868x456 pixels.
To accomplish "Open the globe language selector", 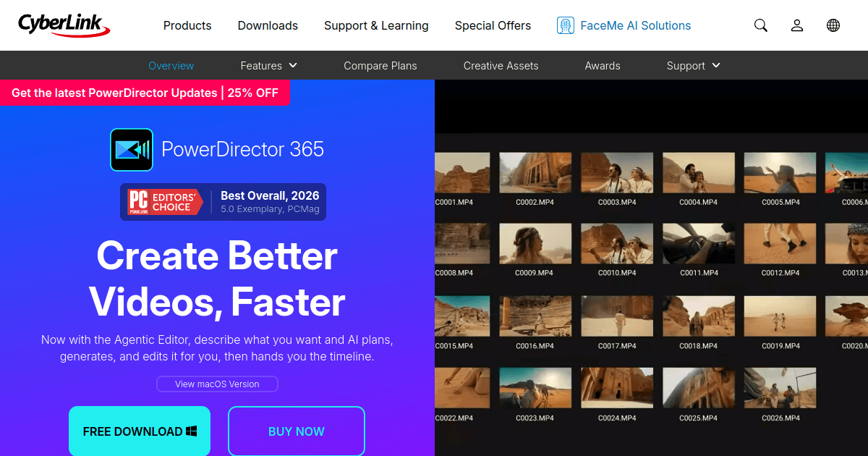I will pyautogui.click(x=833, y=25).
